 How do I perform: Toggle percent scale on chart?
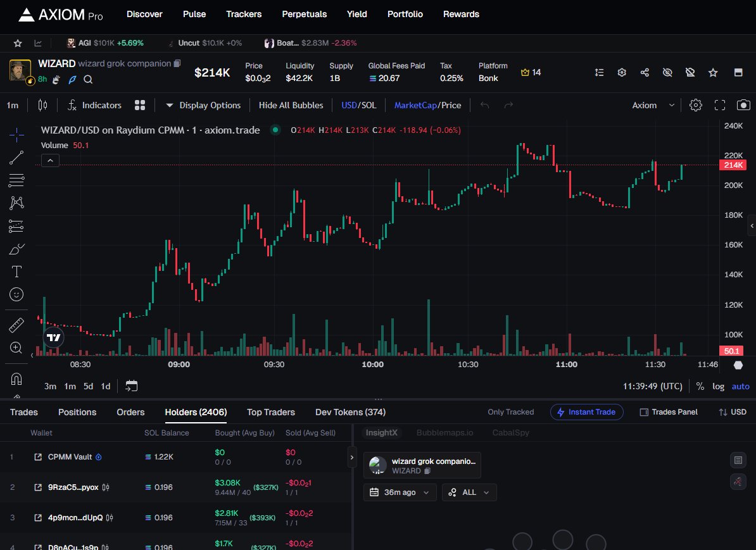(x=700, y=386)
